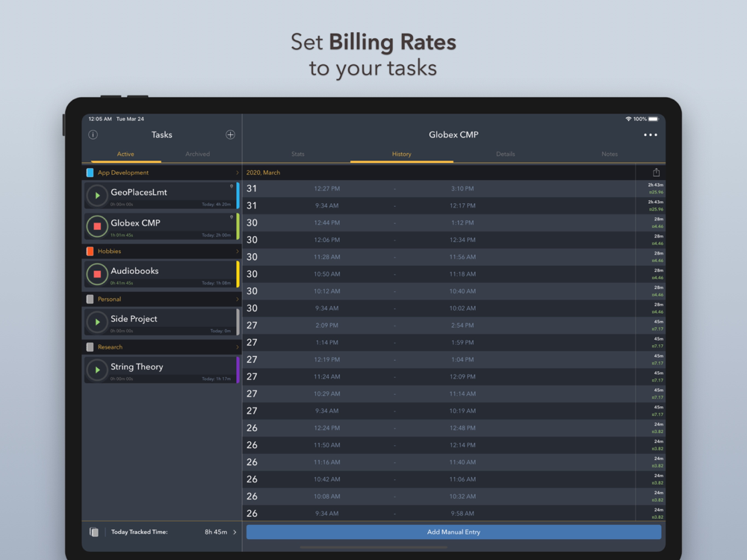
Task: Open the 30 entry starting 10:12 AM
Action: tap(453, 291)
